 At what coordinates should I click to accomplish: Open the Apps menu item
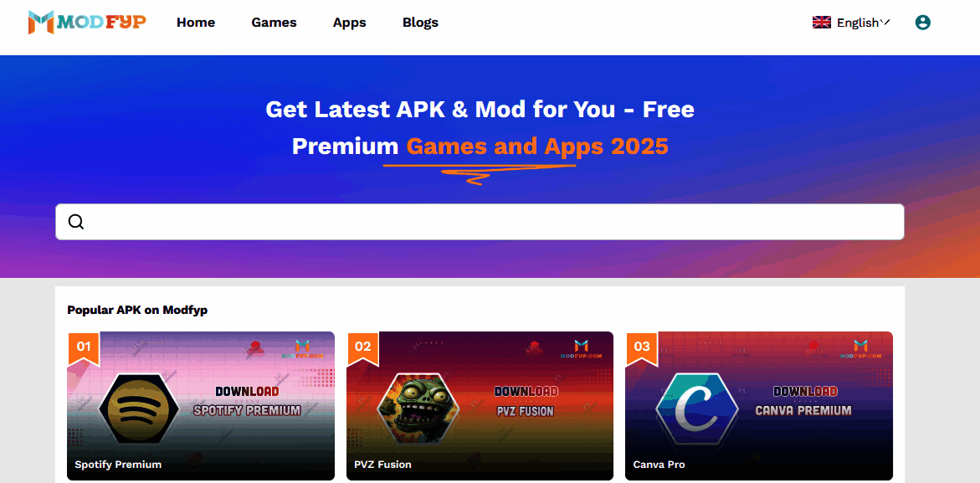pyautogui.click(x=349, y=23)
